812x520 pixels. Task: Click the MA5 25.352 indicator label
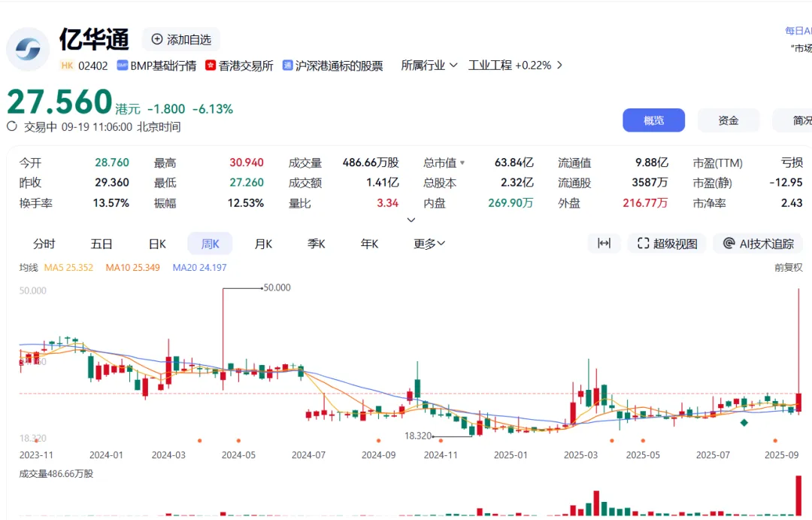point(68,267)
